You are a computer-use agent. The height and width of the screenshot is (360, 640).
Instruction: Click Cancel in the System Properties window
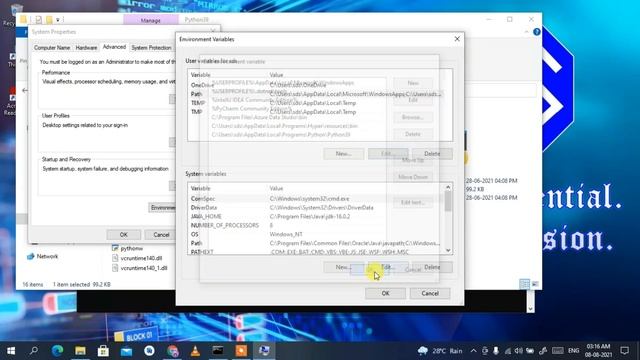tap(161, 235)
